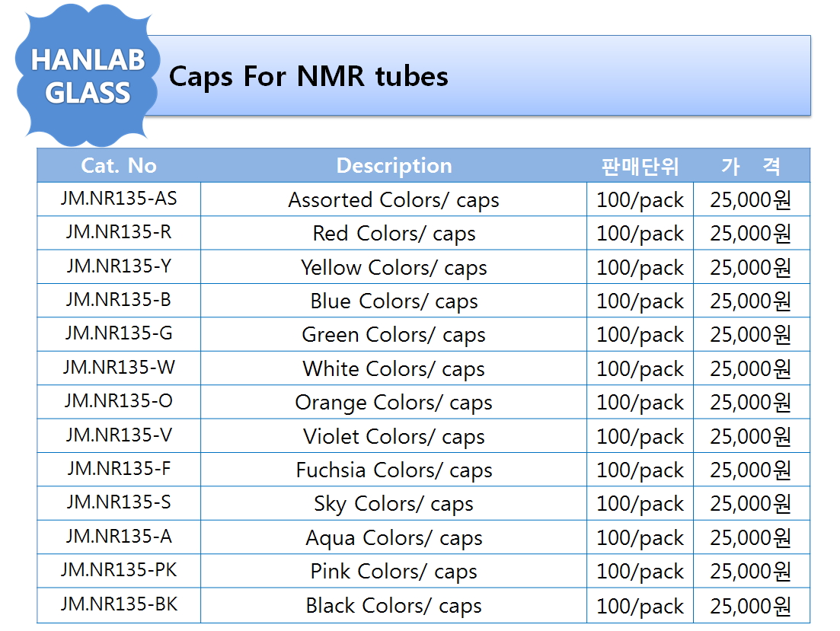The width and height of the screenshot is (840, 631).
Task: Click 'Violet Colors/ caps' description
Action: pos(394,437)
